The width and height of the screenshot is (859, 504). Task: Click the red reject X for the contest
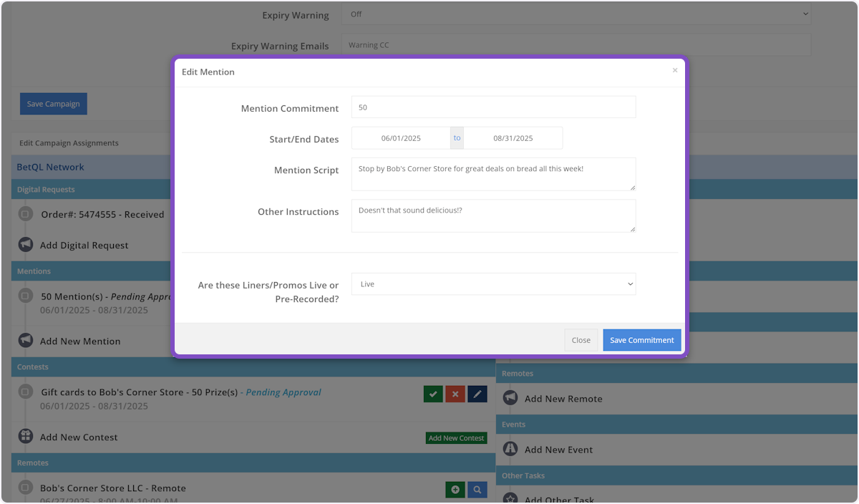pyautogui.click(x=455, y=394)
